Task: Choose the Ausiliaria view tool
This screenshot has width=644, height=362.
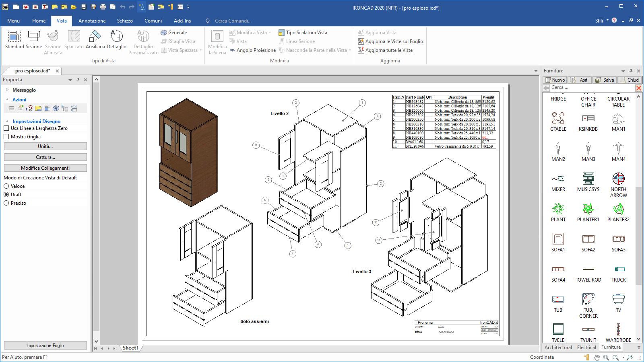Action: pos(95,39)
